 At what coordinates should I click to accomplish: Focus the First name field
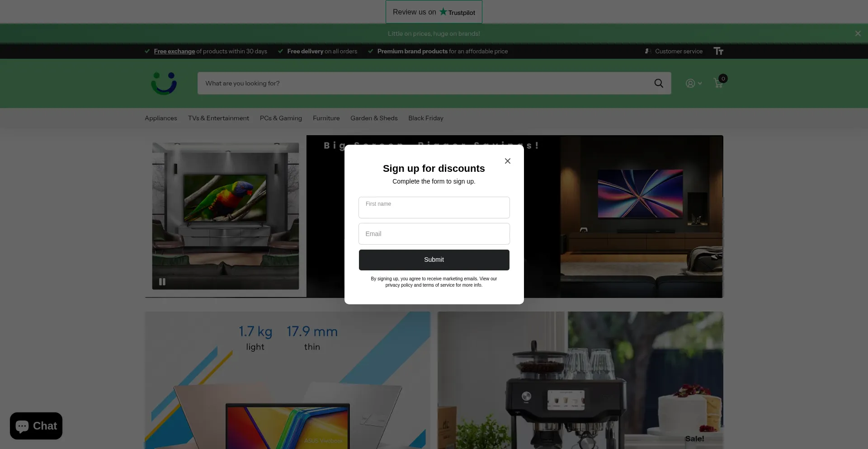click(x=434, y=208)
